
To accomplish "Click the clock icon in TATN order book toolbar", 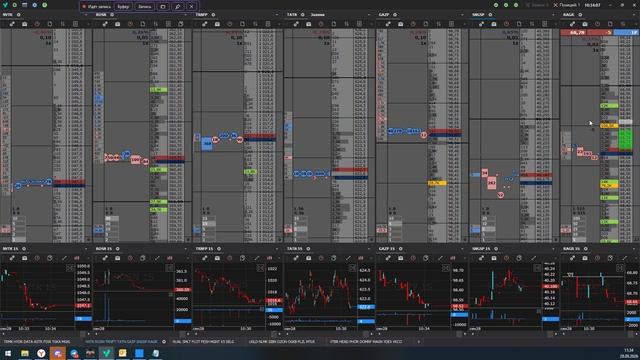I will pyautogui.click(x=321, y=24).
